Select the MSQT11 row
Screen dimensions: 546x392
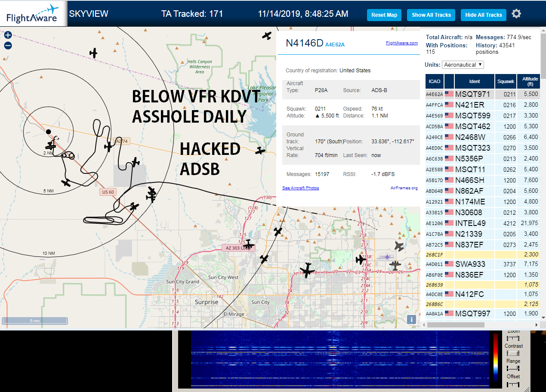[483, 169]
